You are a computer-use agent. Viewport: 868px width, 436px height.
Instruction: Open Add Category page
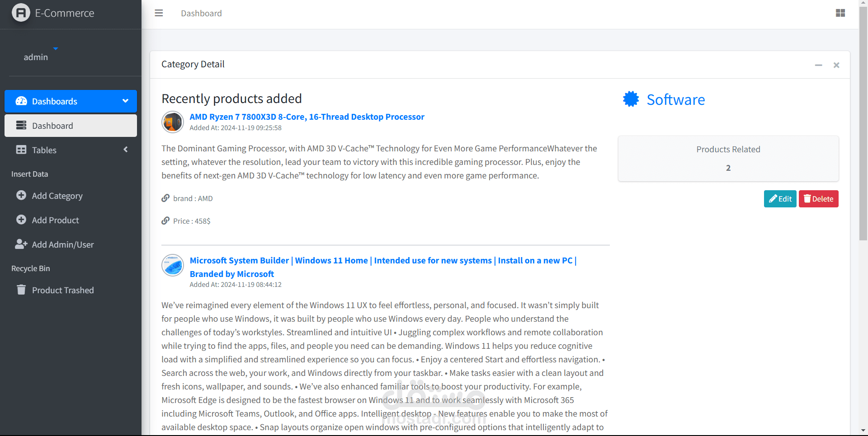57,196
